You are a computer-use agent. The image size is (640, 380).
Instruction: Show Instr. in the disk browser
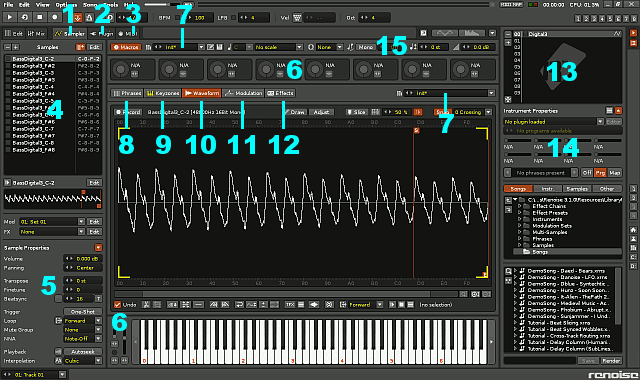coord(547,189)
